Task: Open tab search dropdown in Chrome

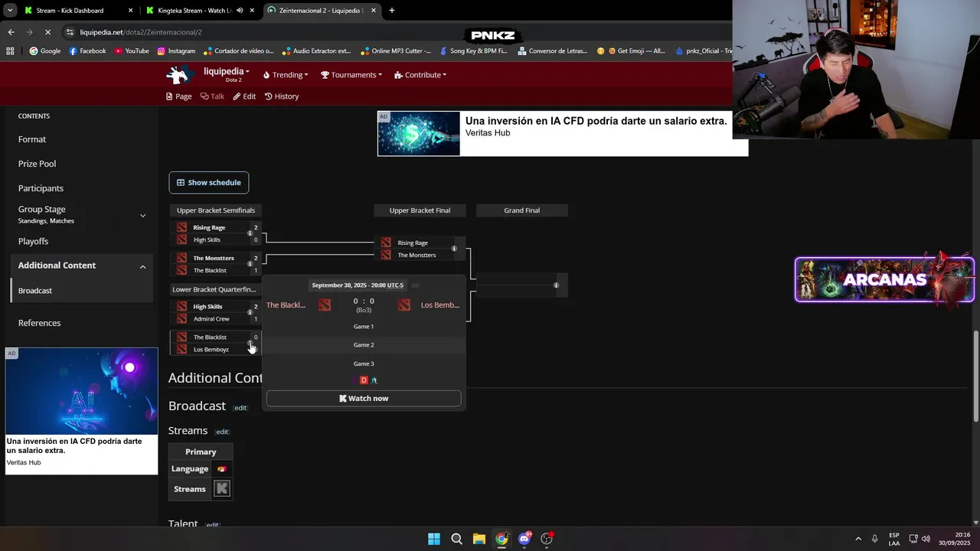Action: (x=9, y=11)
